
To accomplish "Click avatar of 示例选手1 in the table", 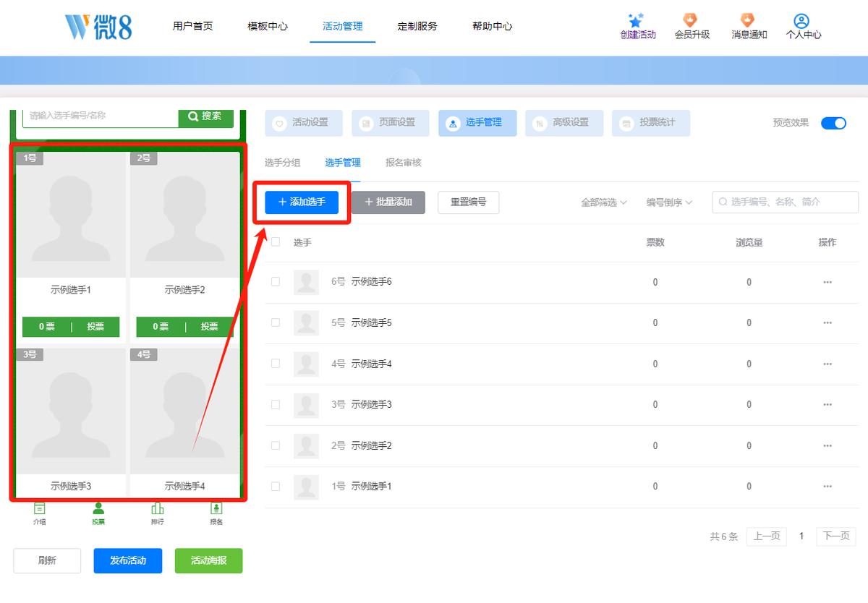I will click(x=306, y=487).
